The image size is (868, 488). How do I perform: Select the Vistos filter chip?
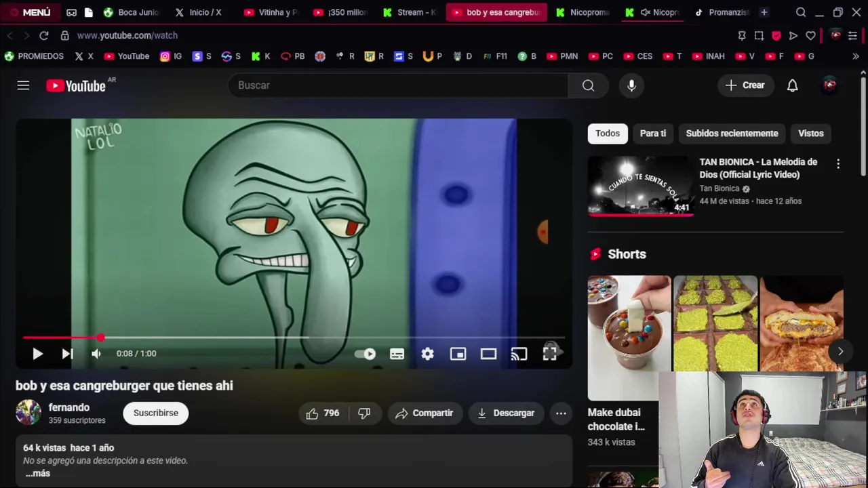[x=811, y=134]
